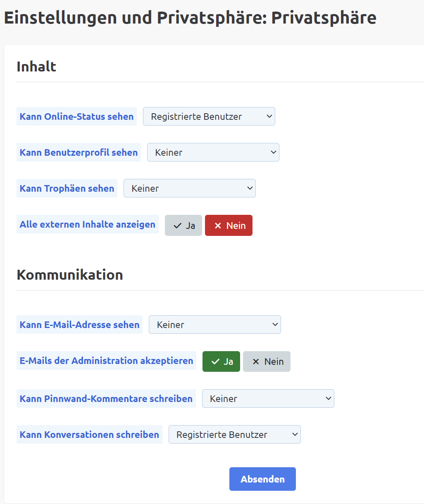Enable Ja for Alle externen Inhalte anzeigen
Screen dimensions: 424x504
click(x=183, y=226)
